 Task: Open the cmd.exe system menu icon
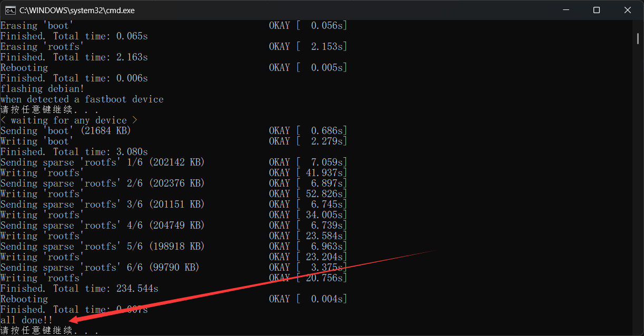coord(10,10)
